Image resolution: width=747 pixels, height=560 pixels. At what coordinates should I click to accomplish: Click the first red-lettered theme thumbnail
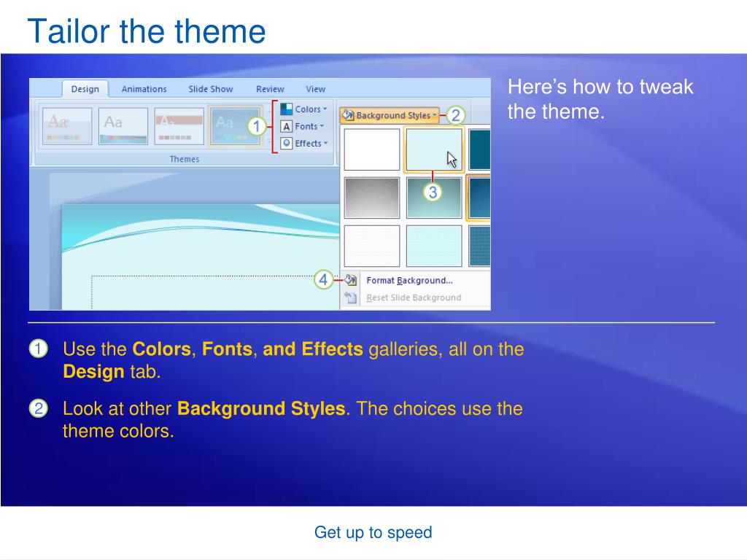[x=67, y=126]
